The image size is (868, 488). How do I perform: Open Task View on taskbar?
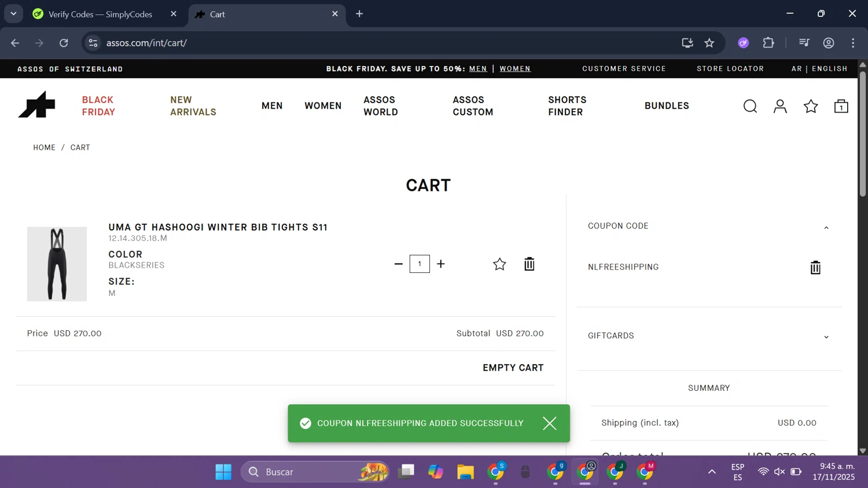point(406,472)
